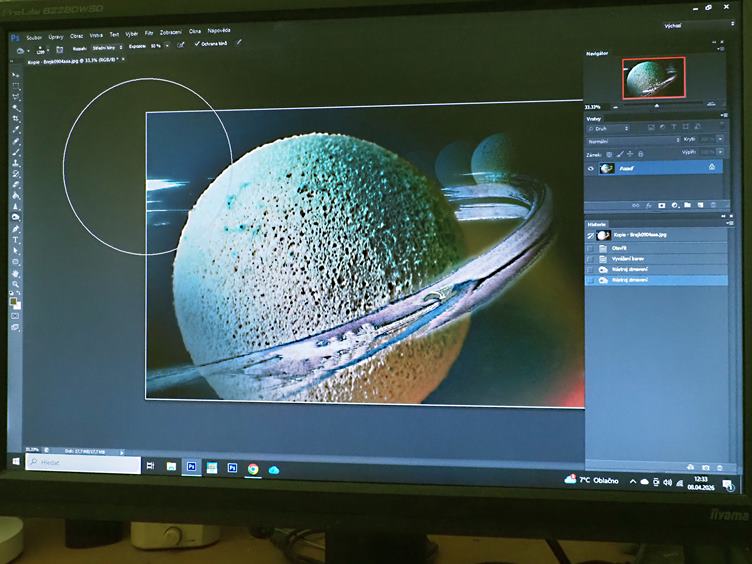Image resolution: width=752 pixels, height=564 pixels.
Task: Click the Crop tool icon
Action: pyautogui.click(x=16, y=119)
